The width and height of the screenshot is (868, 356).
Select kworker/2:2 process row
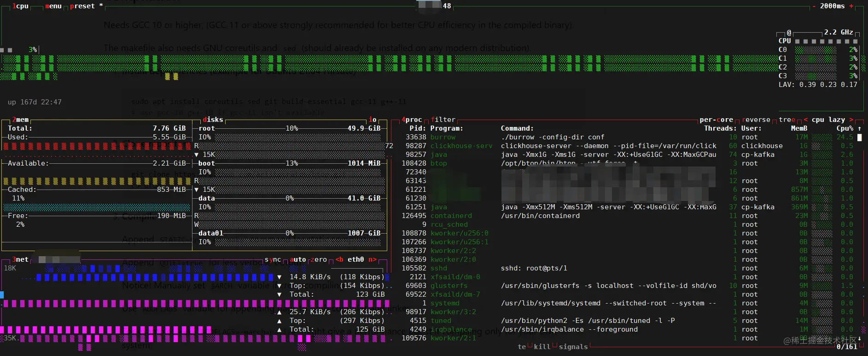click(x=628, y=251)
